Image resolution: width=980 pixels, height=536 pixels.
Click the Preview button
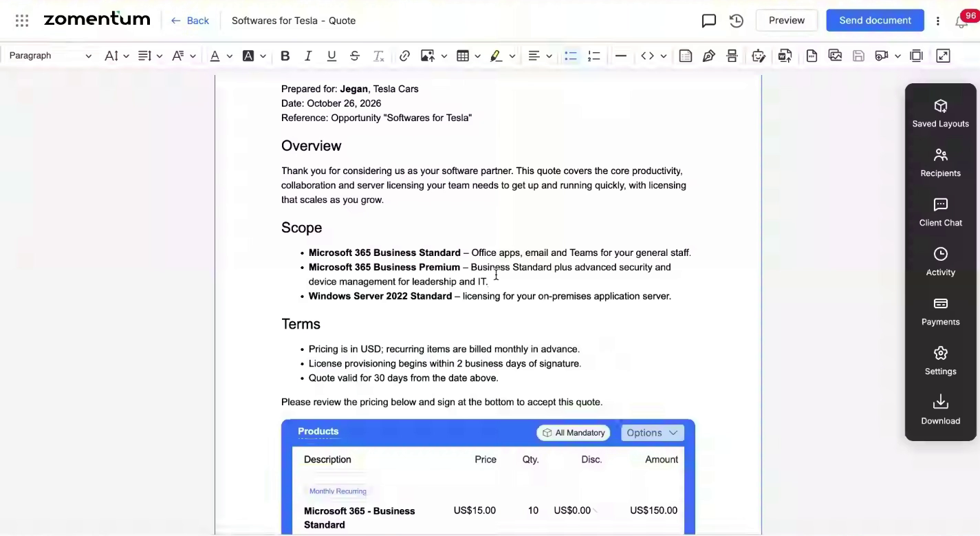click(x=787, y=21)
